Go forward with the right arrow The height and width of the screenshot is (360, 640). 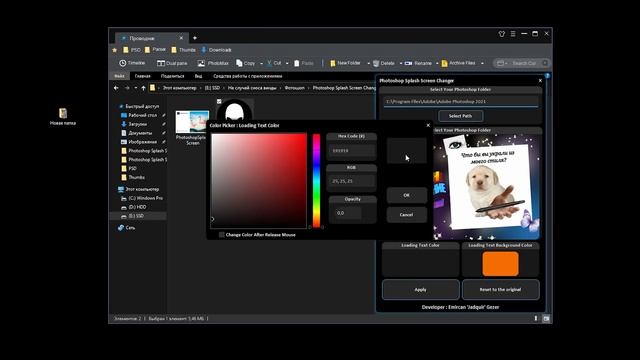tap(127, 88)
